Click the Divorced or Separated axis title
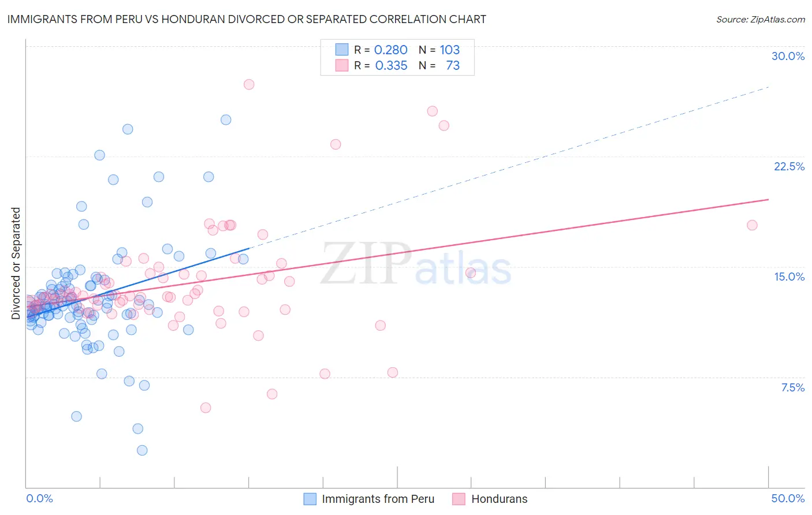The image size is (812, 515). (x=16, y=263)
